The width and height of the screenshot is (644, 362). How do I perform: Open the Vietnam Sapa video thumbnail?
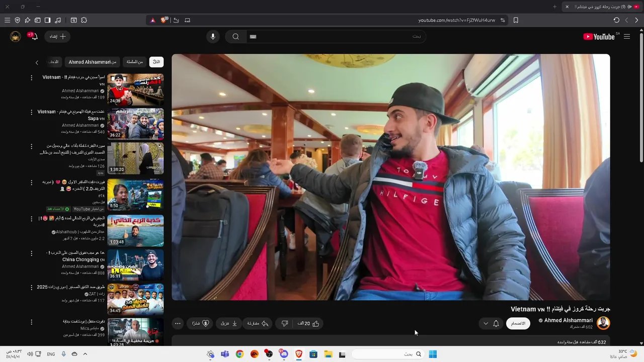click(135, 124)
